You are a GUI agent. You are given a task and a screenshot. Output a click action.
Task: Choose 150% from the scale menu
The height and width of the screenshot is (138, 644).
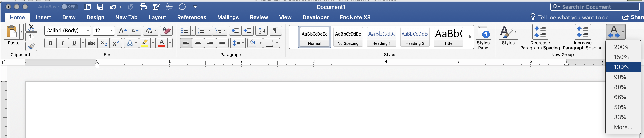(x=623, y=57)
